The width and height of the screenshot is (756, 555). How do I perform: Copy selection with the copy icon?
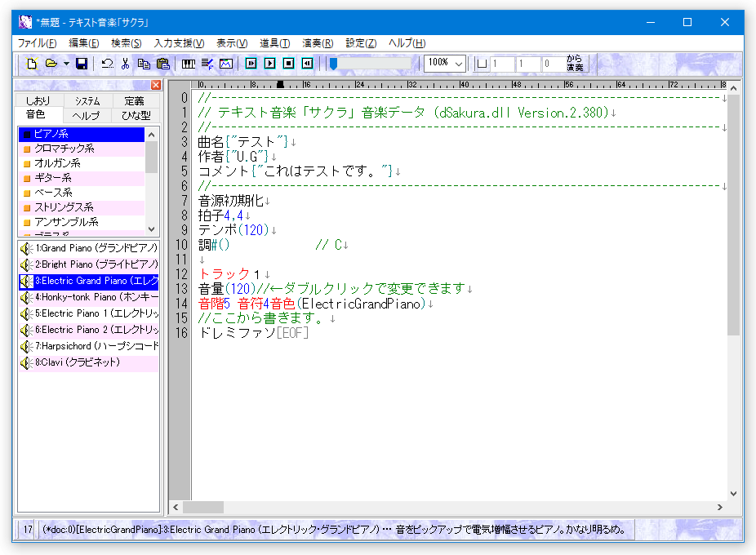144,64
